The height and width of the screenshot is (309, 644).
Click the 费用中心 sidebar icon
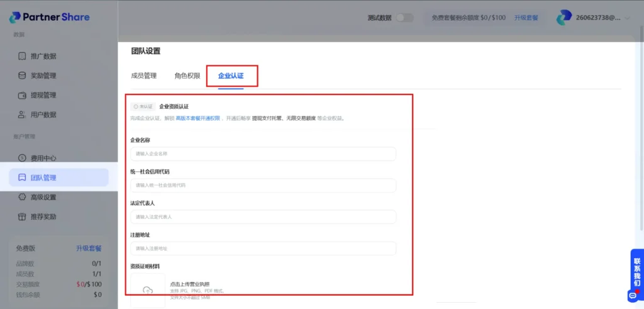(x=23, y=158)
